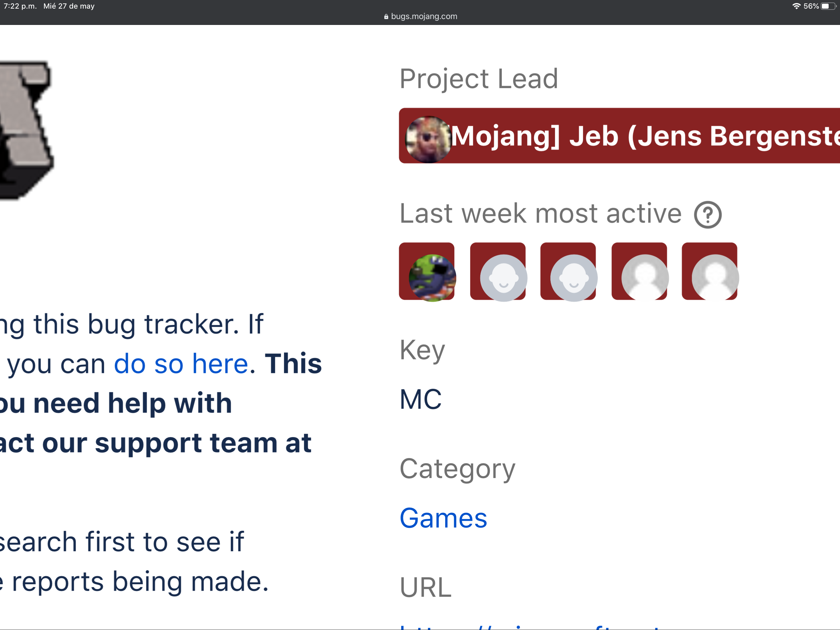
Task: Tap the "Mié 27 de may" date
Action: point(69,6)
